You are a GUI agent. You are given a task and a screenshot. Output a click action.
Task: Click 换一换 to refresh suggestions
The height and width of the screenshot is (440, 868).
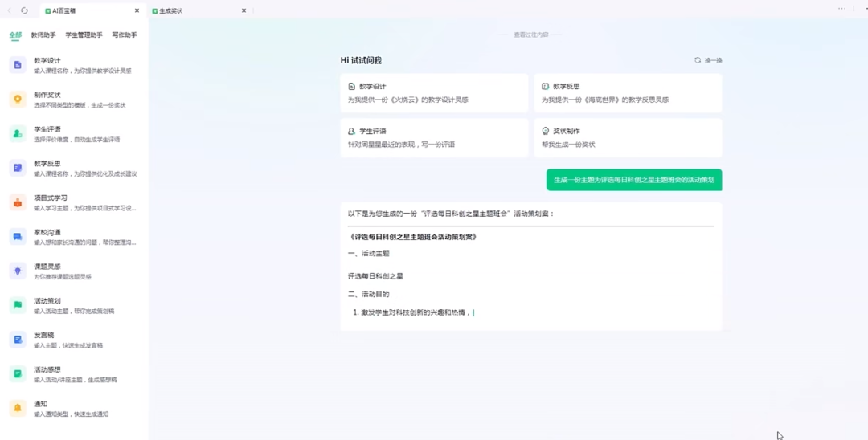[708, 60]
